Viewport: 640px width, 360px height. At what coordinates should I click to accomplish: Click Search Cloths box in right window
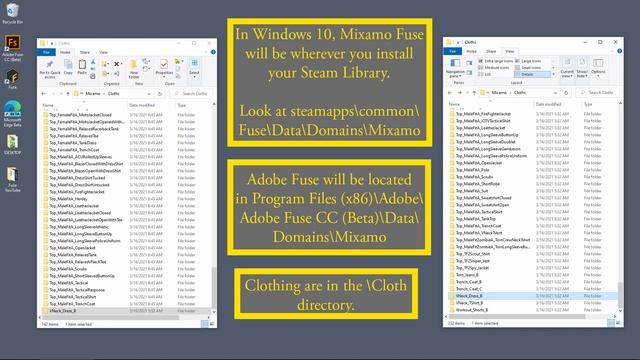597,93
